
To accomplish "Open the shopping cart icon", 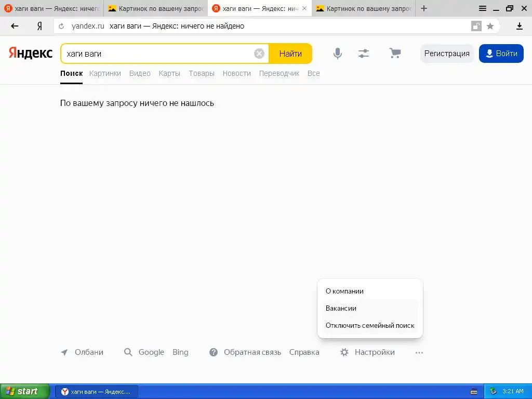I will [395, 54].
